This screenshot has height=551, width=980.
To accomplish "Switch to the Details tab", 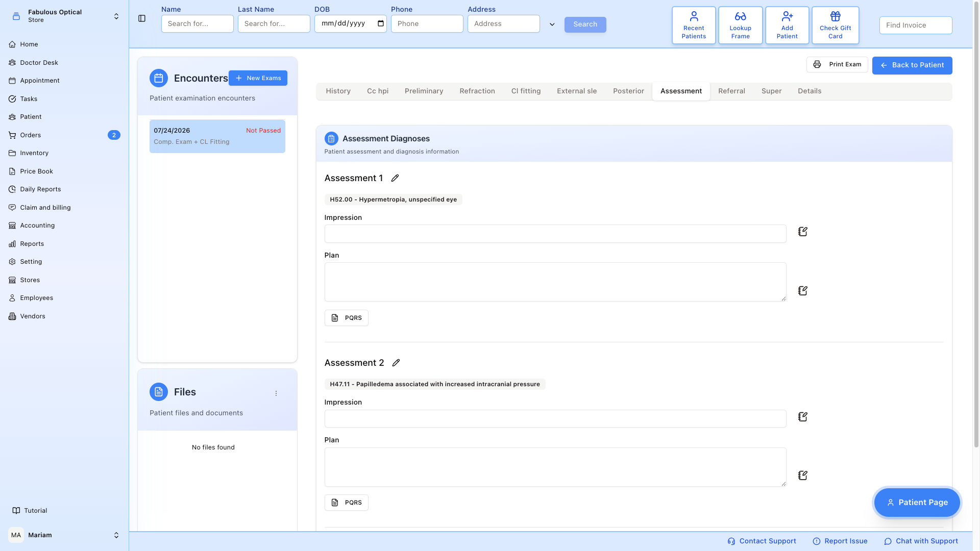I will 810,91.
